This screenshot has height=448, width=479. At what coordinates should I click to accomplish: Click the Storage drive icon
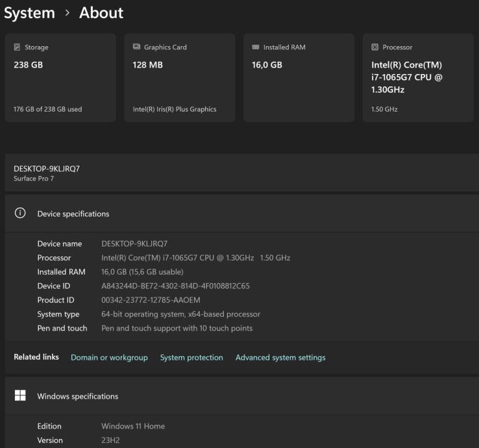pyautogui.click(x=17, y=47)
